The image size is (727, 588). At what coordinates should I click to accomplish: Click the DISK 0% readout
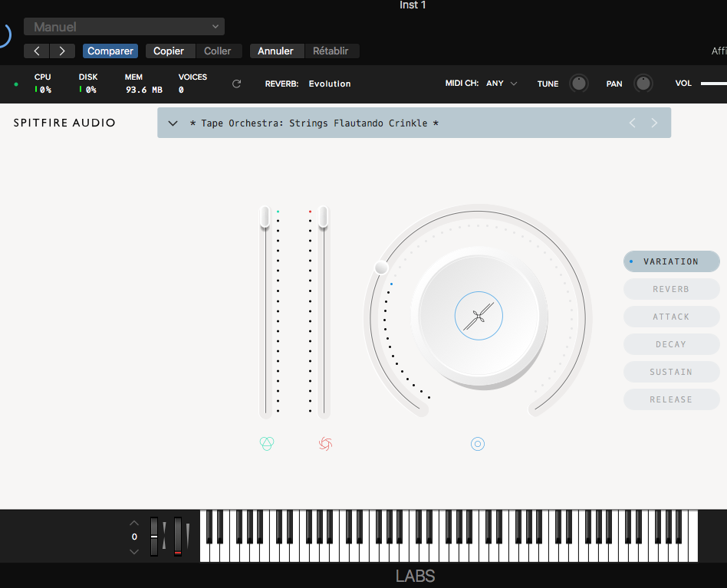88,84
